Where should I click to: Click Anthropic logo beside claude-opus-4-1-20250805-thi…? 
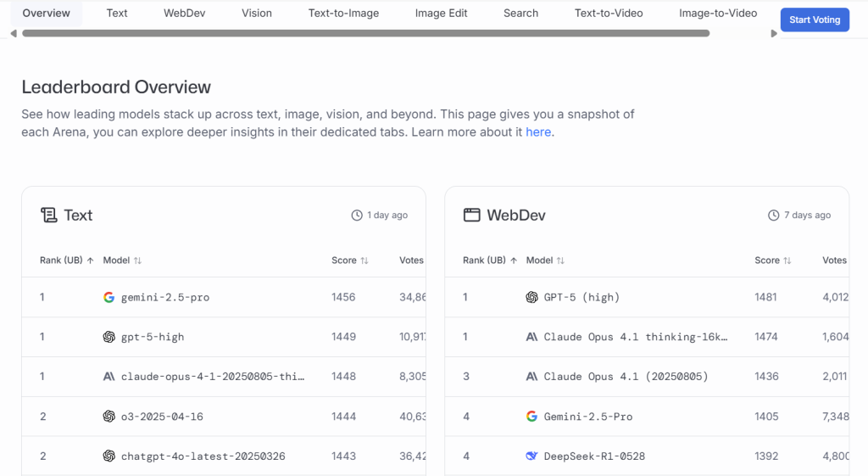109,377
